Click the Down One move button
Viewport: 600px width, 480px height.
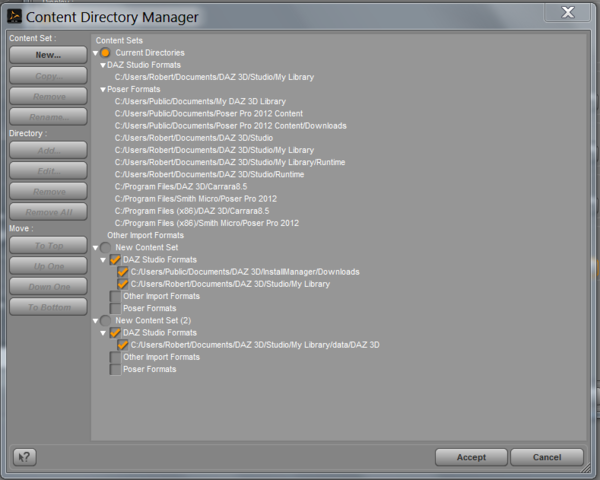[x=48, y=286]
